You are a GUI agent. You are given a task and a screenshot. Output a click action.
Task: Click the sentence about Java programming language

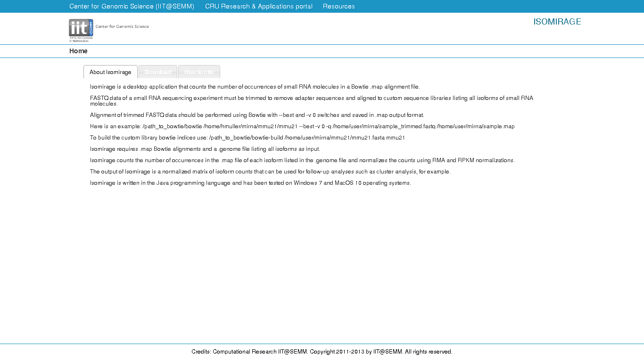(x=250, y=183)
